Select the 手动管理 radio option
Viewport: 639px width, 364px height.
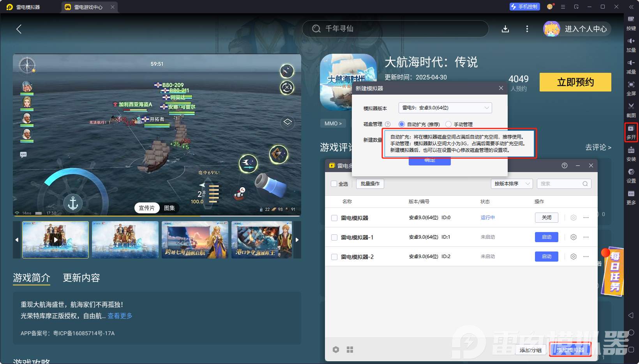pos(448,124)
